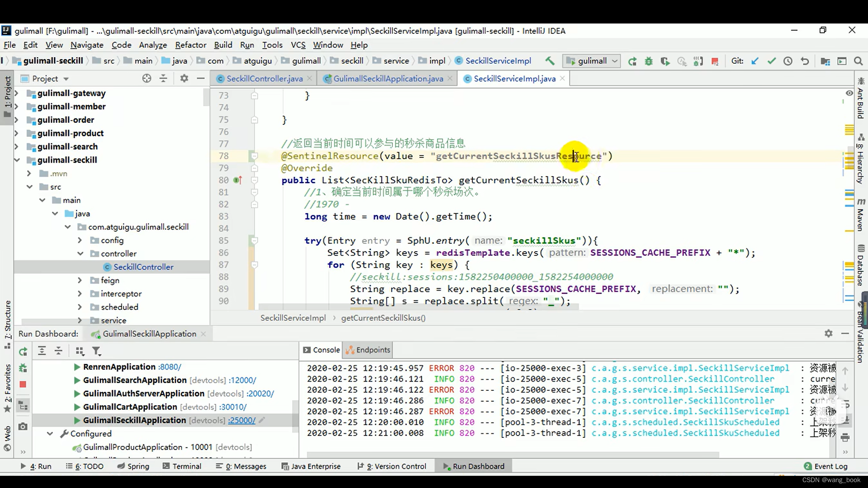This screenshot has height=488, width=868.
Task: Switch to the Endpoints tab
Action: pos(368,350)
